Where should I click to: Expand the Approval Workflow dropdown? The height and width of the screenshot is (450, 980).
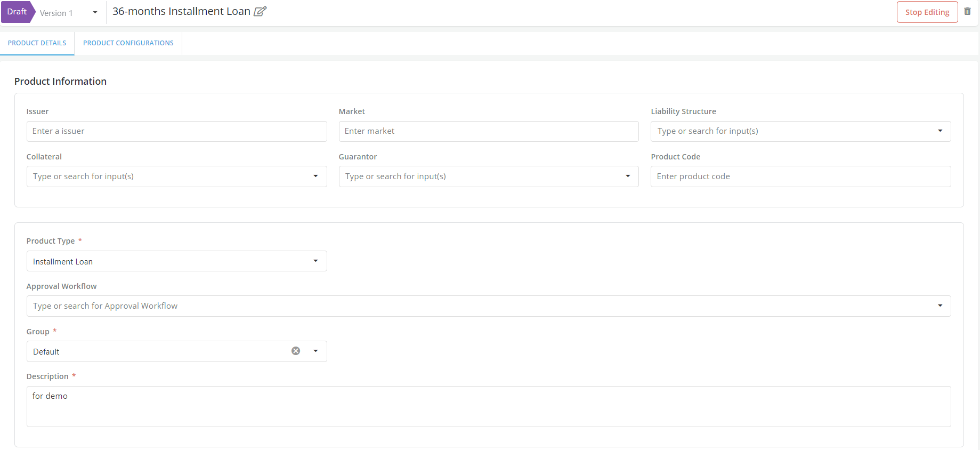(x=939, y=306)
